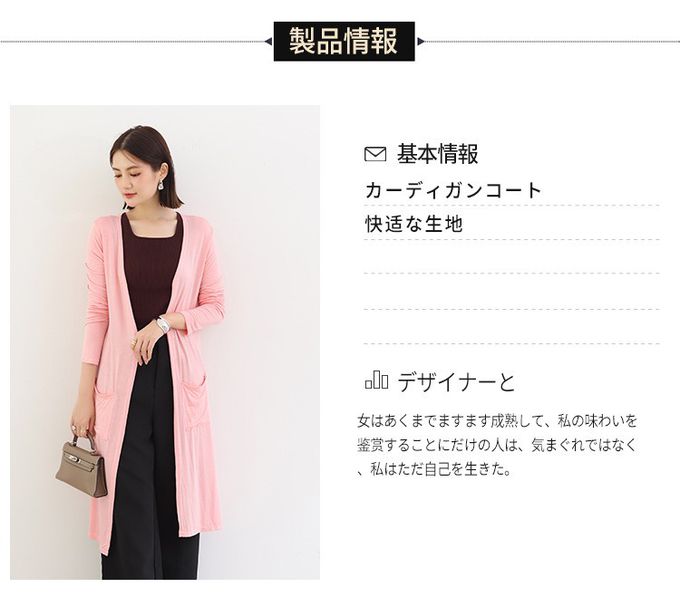Select the 基本情報 heading text
This screenshot has width=680, height=597.
pyautogui.click(x=438, y=154)
